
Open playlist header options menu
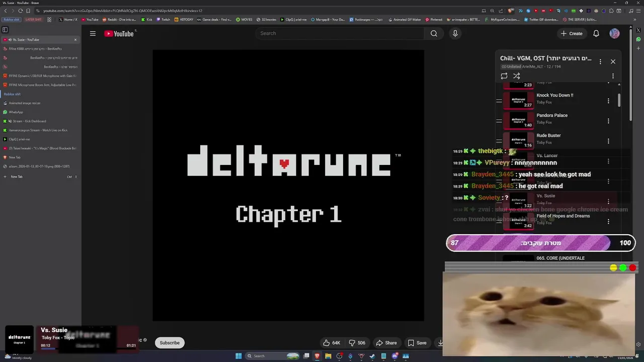pos(600,61)
